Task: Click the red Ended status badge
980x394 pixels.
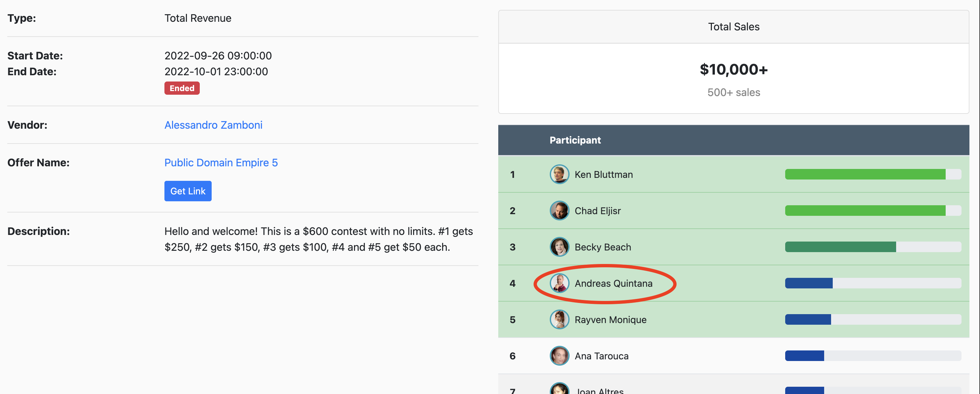Action: 182,88
